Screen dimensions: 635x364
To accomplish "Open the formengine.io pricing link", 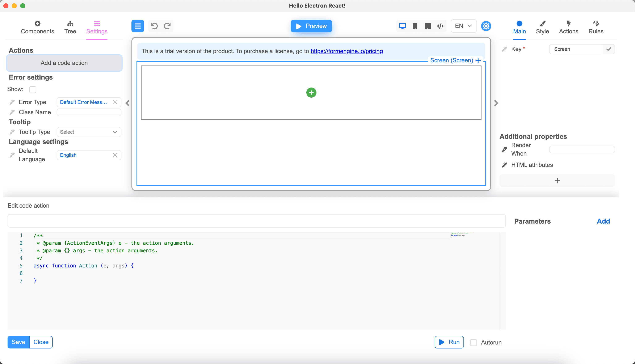I will point(346,51).
